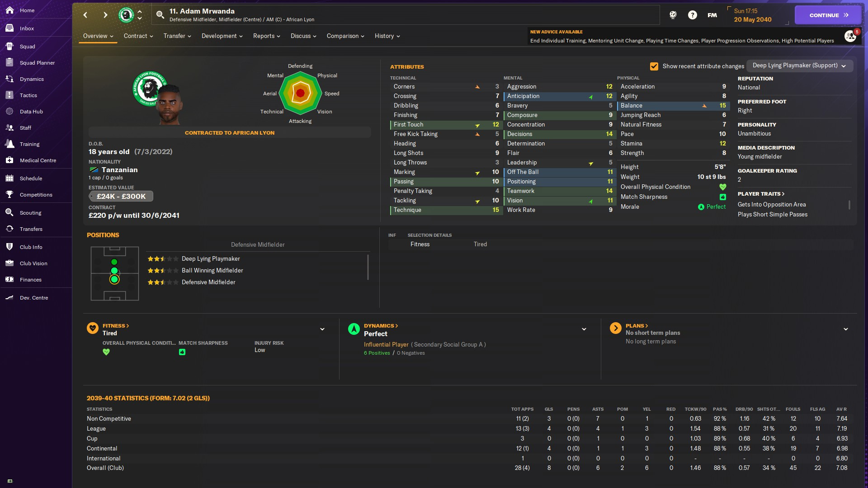The width and height of the screenshot is (868, 488).
Task: Click the African Lyon club badge
Action: pos(126,15)
